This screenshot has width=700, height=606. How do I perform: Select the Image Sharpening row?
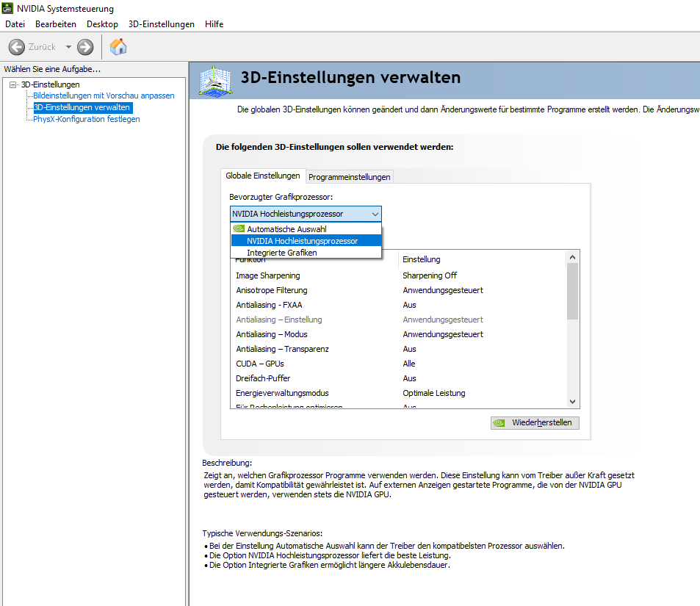tap(398, 275)
